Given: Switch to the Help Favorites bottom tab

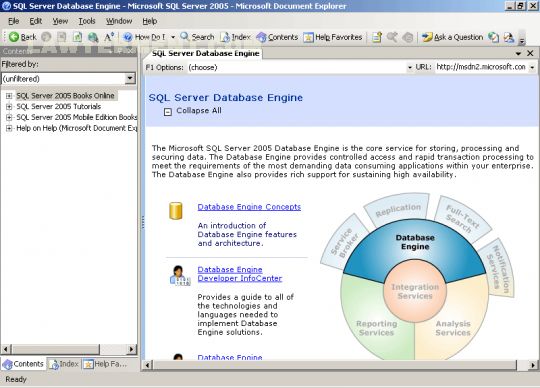Looking at the screenshot, I should click(106, 364).
